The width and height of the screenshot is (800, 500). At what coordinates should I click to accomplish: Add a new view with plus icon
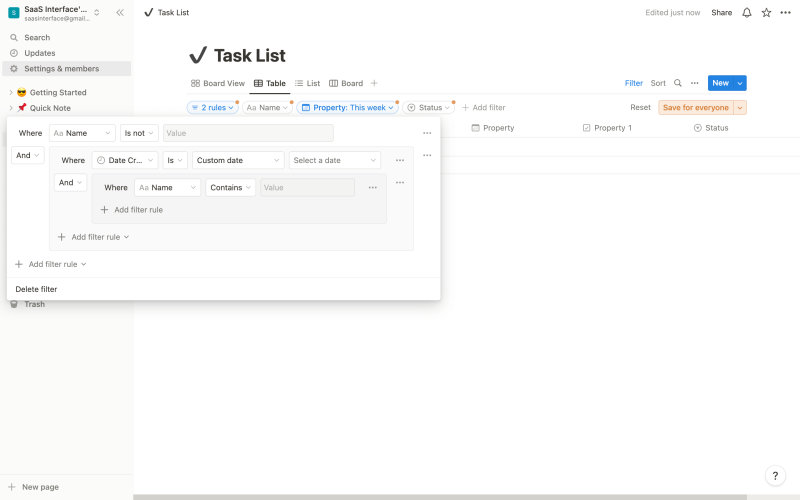(374, 83)
